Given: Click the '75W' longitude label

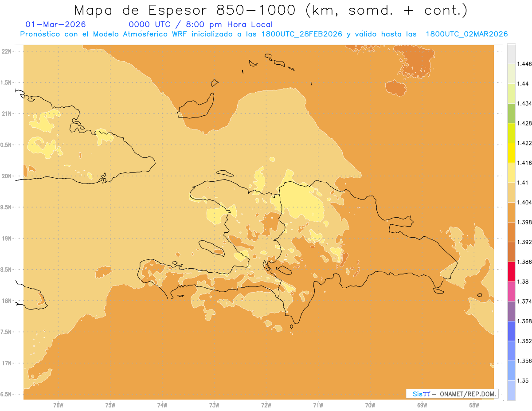Looking at the screenshot, I should 110,405.
